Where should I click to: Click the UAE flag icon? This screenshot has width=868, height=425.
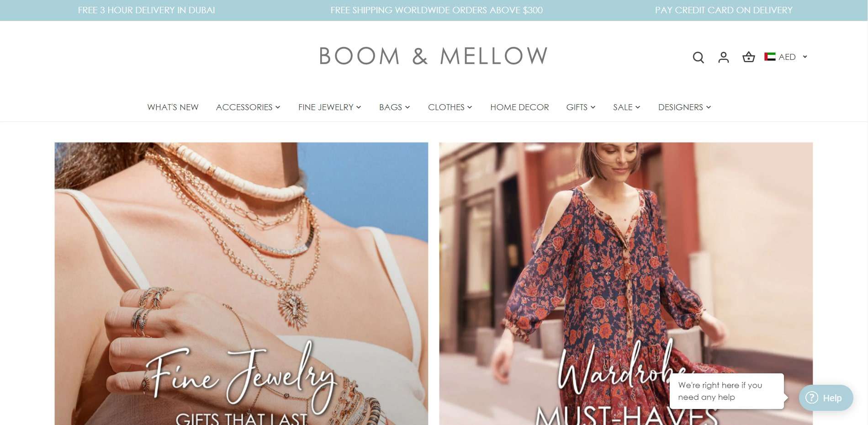pyautogui.click(x=770, y=57)
